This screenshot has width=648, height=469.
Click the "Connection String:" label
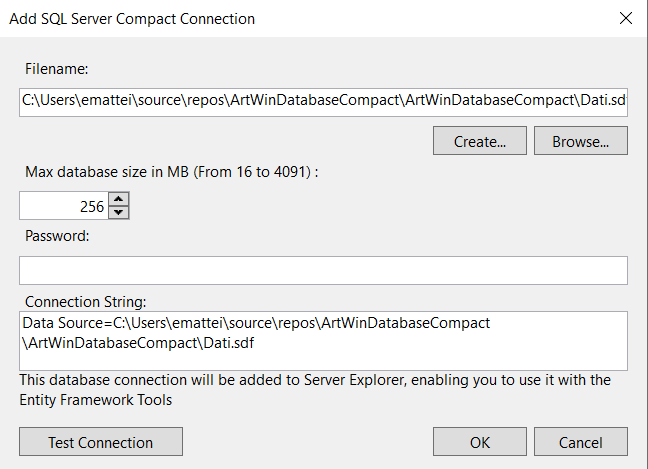coord(86,302)
